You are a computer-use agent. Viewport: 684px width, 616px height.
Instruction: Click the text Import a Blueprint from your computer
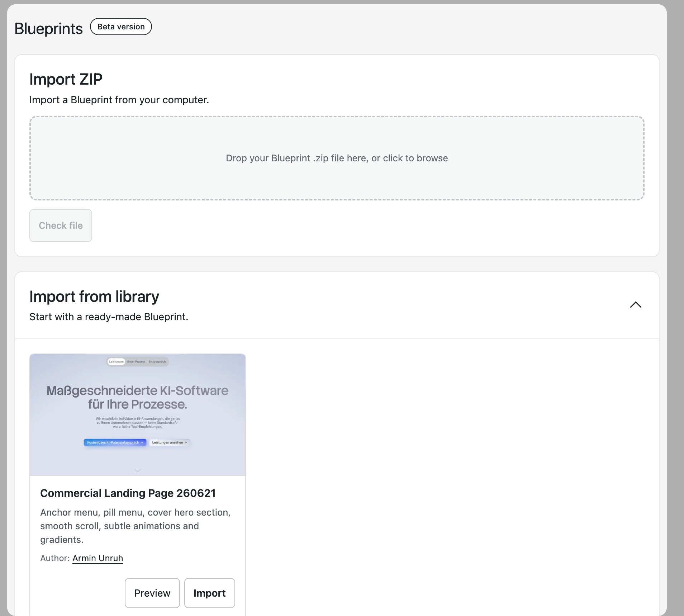pos(119,100)
